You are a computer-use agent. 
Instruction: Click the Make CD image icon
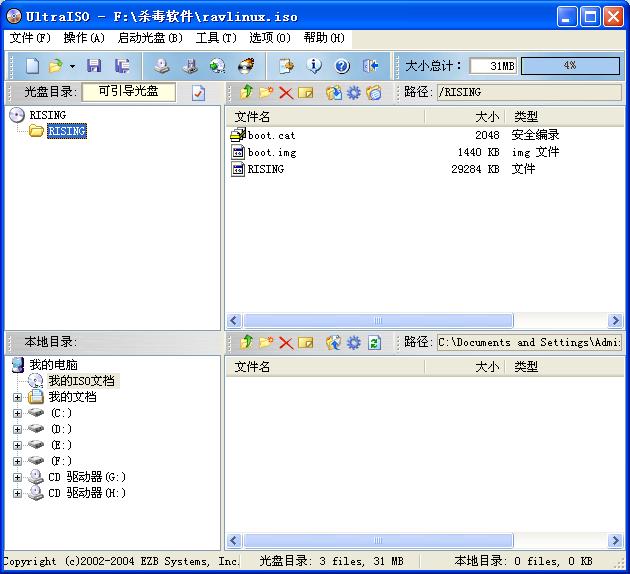tap(162, 66)
